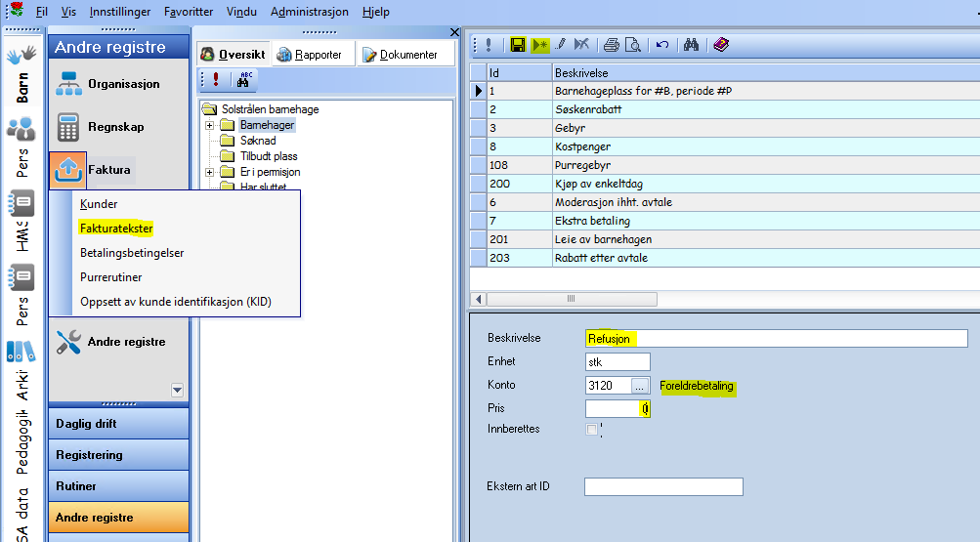Select the Purregebyr row
The width and height of the screenshot is (980, 542).
tap(725, 165)
